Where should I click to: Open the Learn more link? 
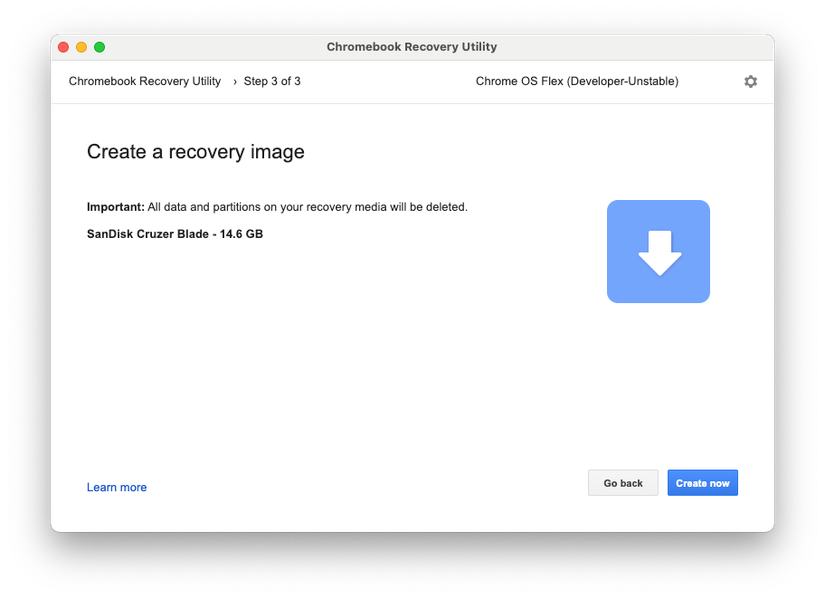coord(116,487)
